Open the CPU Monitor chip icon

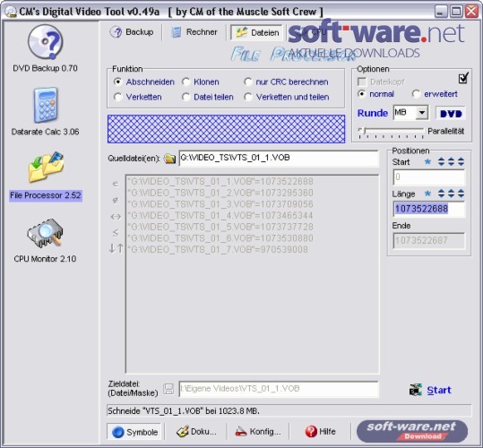[x=46, y=233]
